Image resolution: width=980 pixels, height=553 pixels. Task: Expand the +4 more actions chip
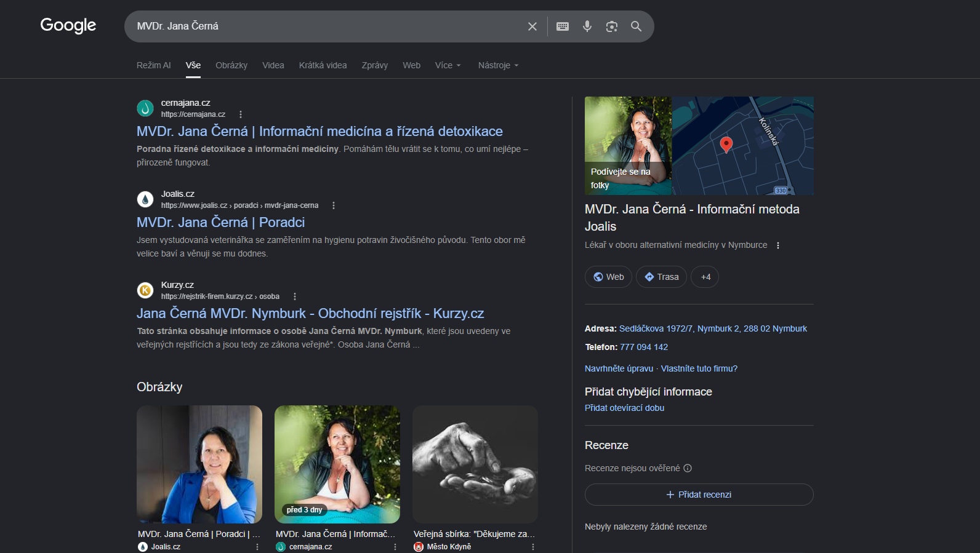tap(705, 277)
